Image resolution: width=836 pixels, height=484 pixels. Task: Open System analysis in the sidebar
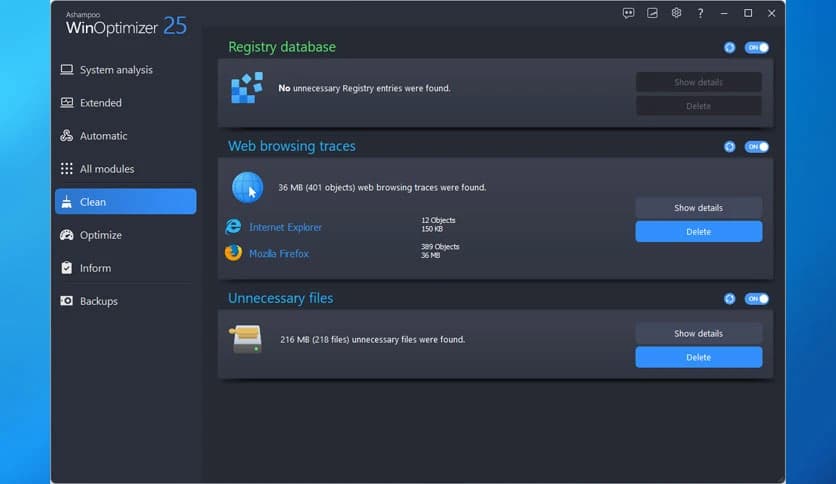point(116,70)
